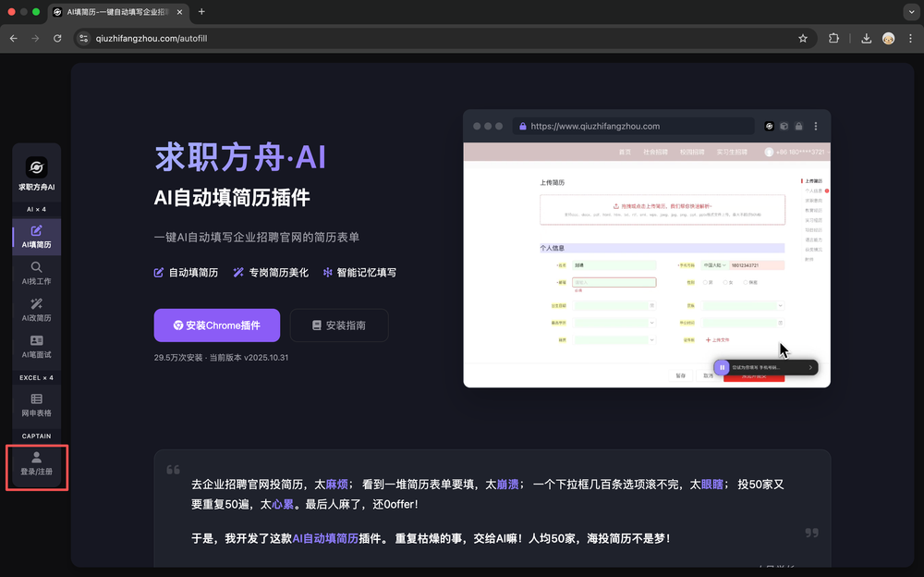This screenshot has width=924, height=577.
Task: Open the Chrome profile avatar
Action: [889, 39]
